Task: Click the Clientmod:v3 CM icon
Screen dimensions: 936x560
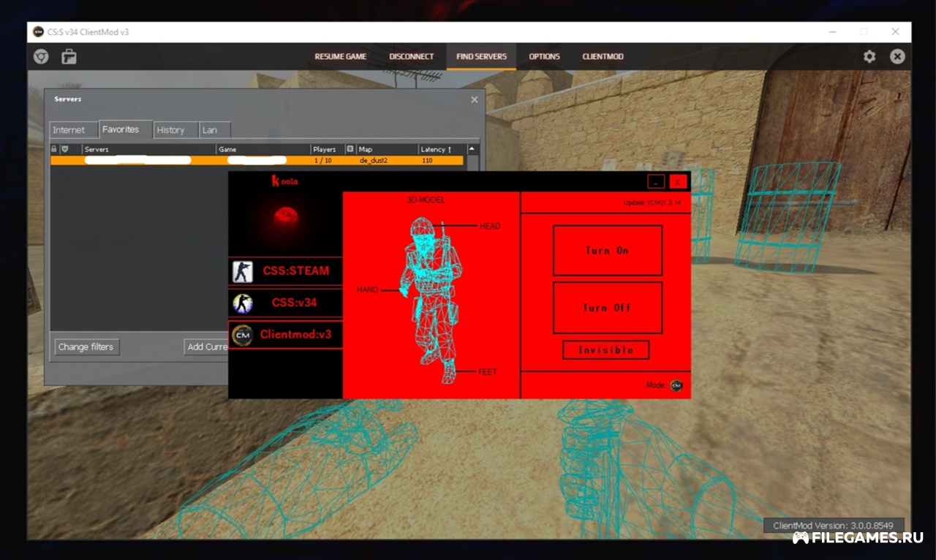Action: click(243, 335)
